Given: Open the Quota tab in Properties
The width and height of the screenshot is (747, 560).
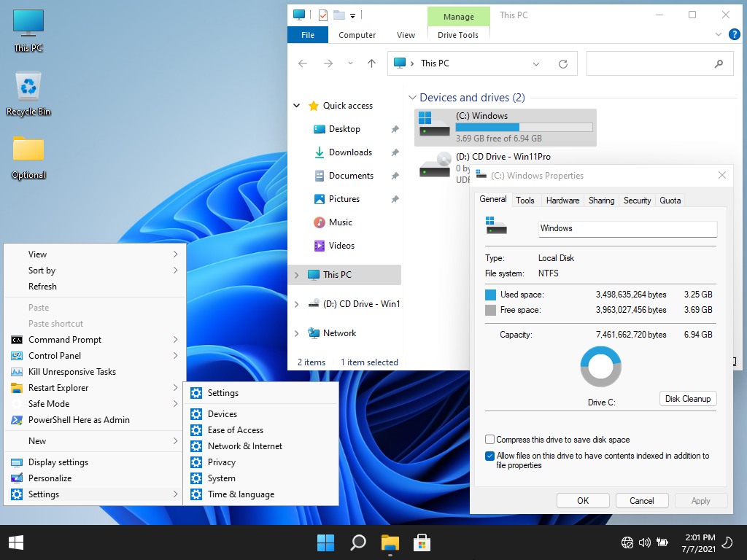Looking at the screenshot, I should pyautogui.click(x=670, y=201).
